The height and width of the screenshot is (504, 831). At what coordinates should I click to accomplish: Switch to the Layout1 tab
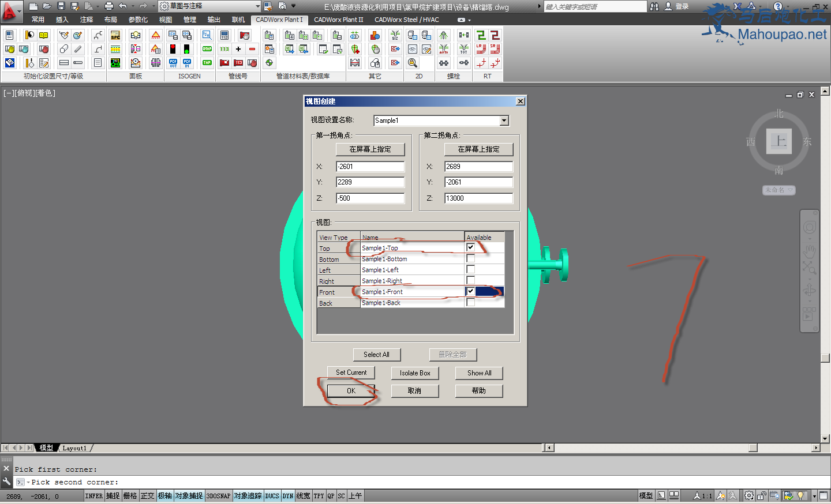click(x=74, y=448)
